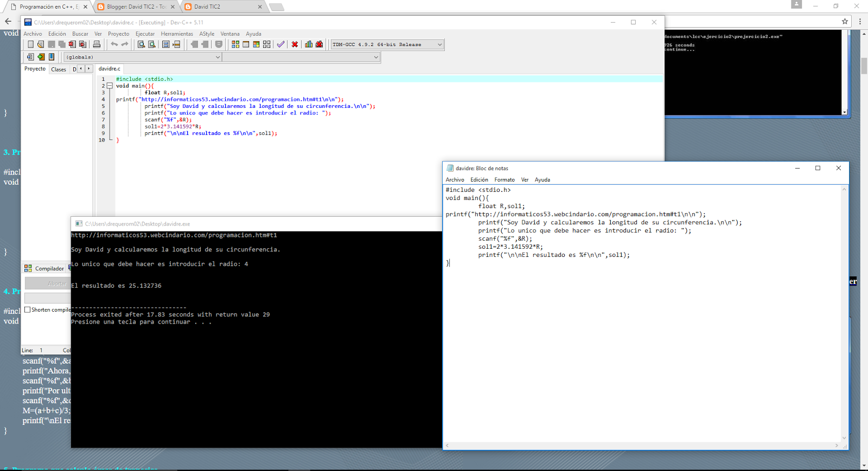868x471 pixels.
Task: Switch to Clases tab in Dev-C++ side panel
Action: [59, 69]
